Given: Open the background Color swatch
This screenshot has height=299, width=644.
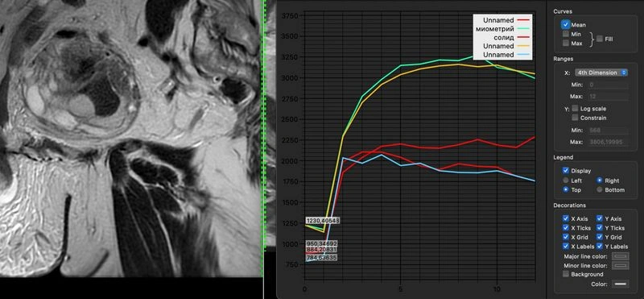Looking at the screenshot, I should [620, 284].
